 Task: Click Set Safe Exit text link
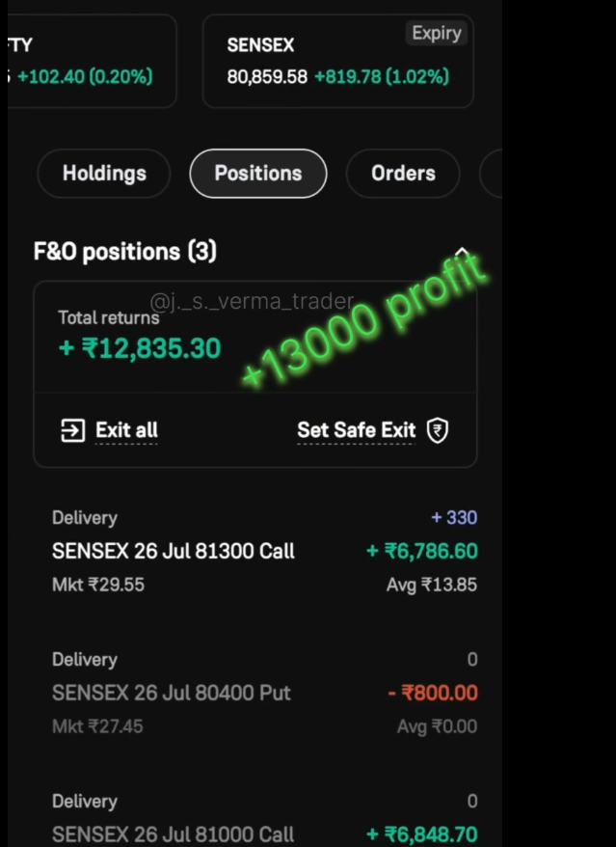pyautogui.click(x=357, y=430)
